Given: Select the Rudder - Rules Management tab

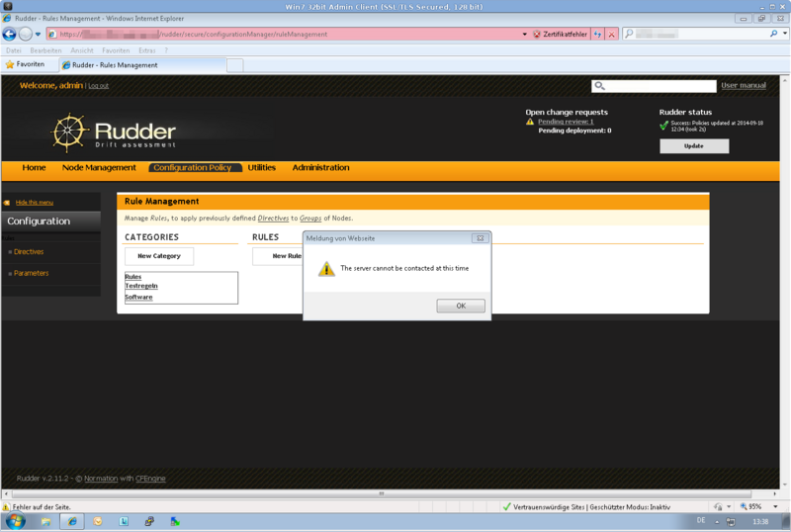Looking at the screenshot, I should tap(141, 65).
